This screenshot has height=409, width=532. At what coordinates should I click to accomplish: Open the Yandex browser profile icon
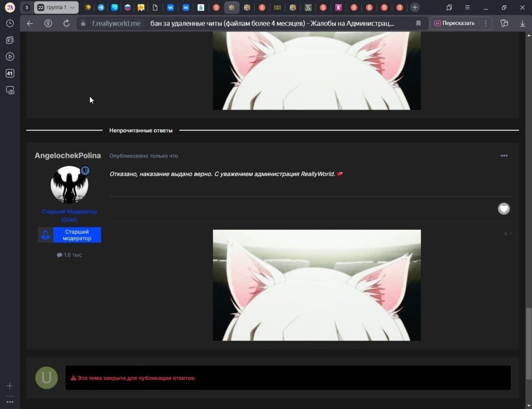(10, 7)
